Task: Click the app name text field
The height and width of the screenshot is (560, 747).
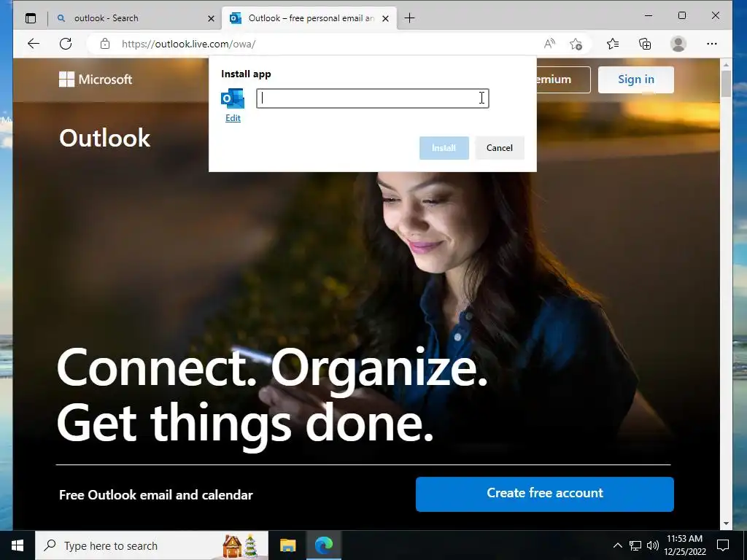Action: coord(373,98)
